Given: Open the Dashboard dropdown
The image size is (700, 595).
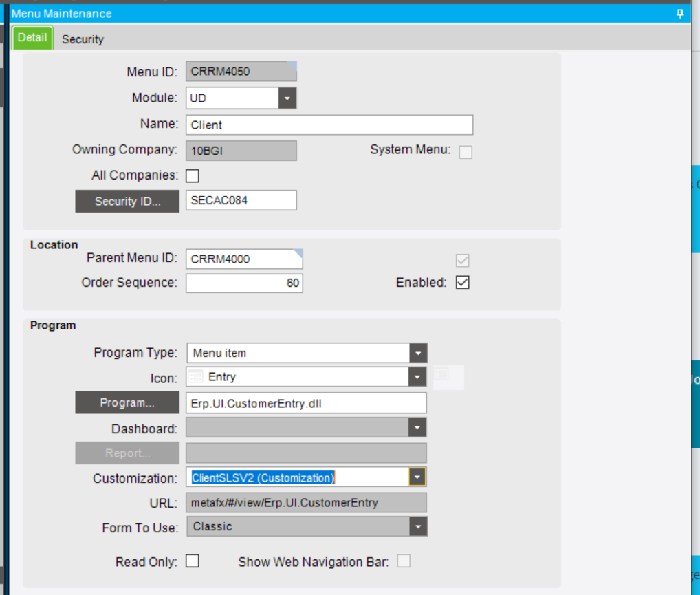Looking at the screenshot, I should coord(417,427).
